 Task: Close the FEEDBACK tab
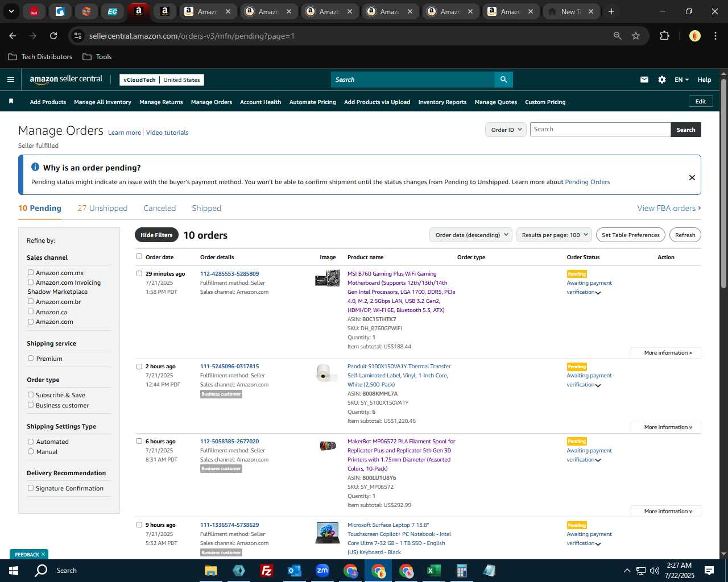43,554
